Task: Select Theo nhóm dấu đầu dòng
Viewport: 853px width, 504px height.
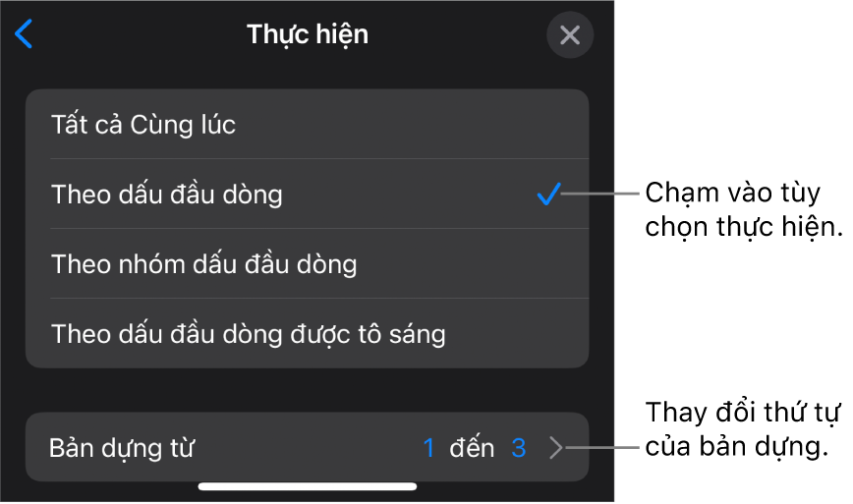Action: point(204,264)
